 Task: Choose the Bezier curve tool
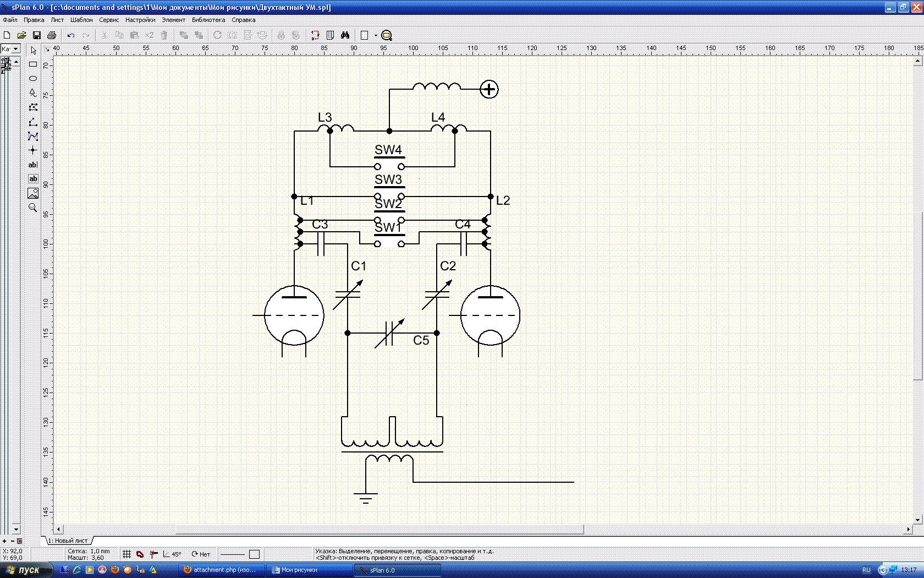point(33,136)
